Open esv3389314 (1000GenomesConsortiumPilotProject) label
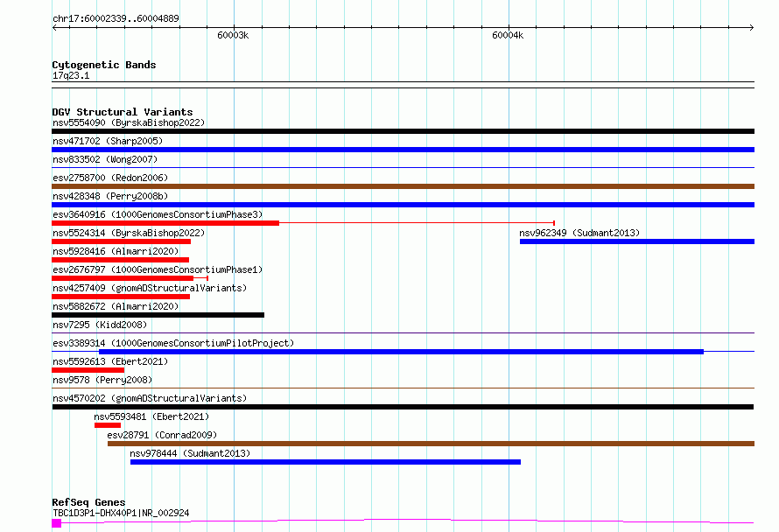 [173, 343]
